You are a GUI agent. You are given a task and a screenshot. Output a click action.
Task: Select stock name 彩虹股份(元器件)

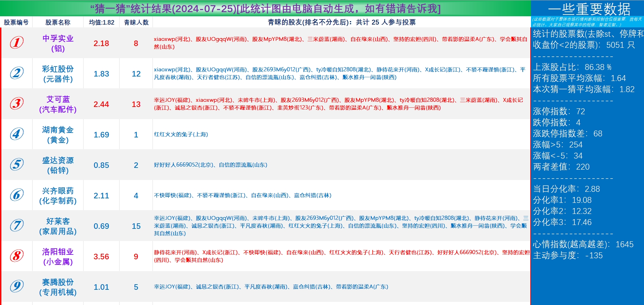pyautogui.click(x=58, y=74)
